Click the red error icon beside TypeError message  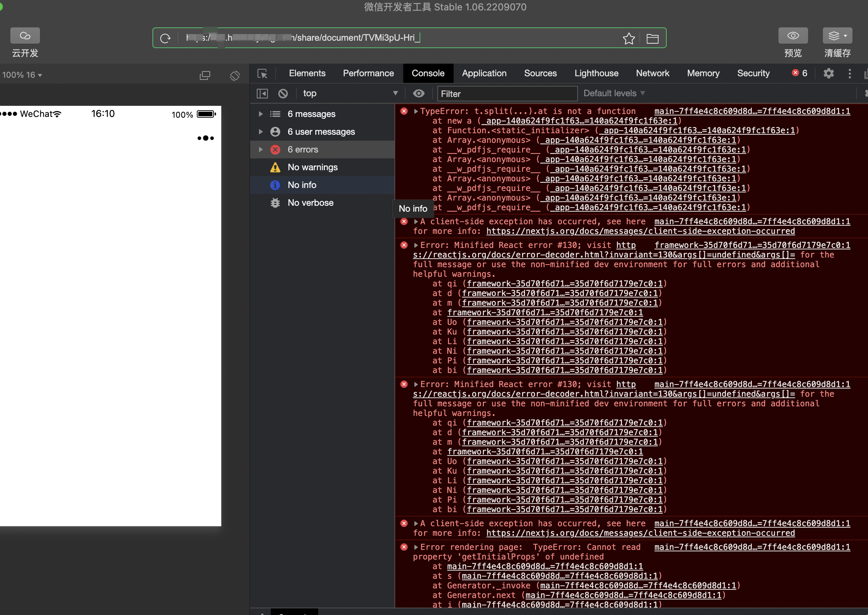click(x=404, y=111)
